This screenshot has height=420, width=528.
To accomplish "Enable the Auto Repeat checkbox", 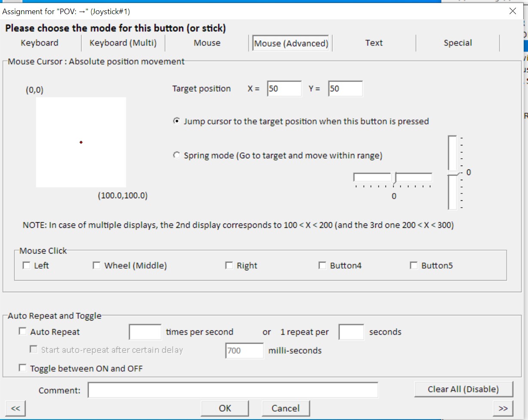I will click(x=22, y=332).
